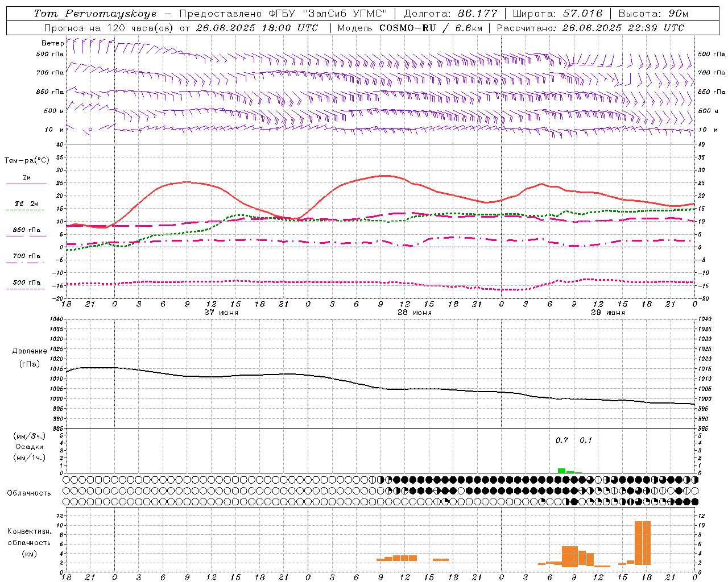Click the Конвективн. облачность (км) label
The width and height of the screenshot is (728, 582).
pos(29,542)
